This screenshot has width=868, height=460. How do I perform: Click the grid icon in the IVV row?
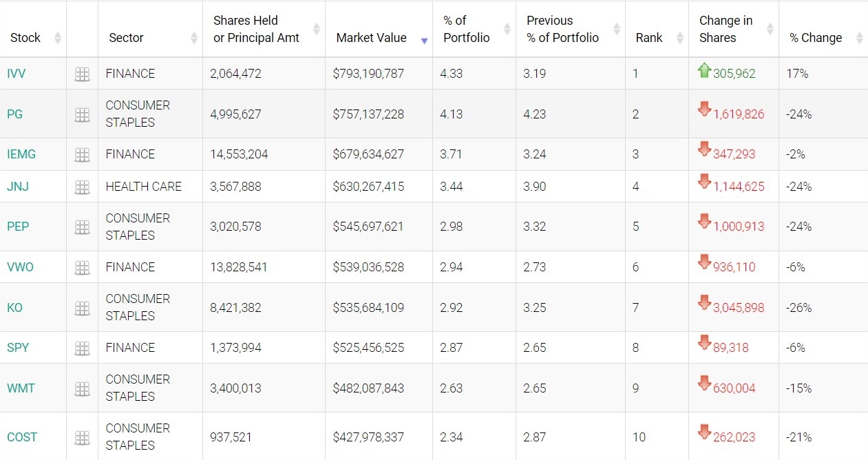[82, 74]
